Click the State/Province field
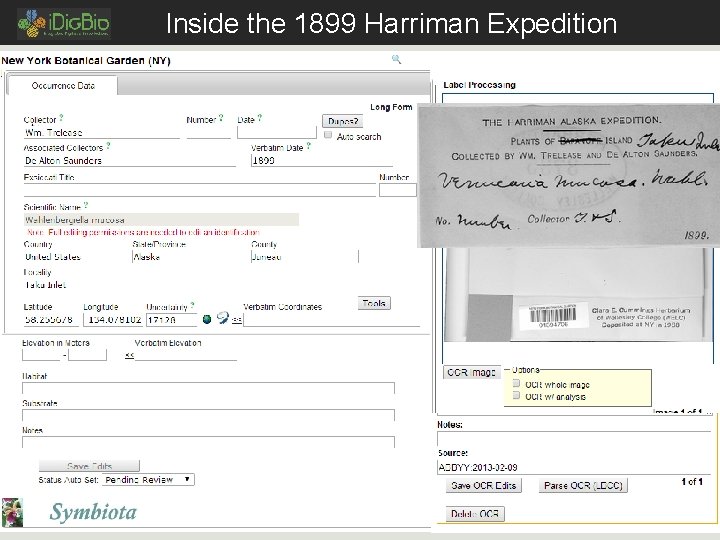Viewport: 720px width, 540px height. pyautogui.click(x=189, y=257)
